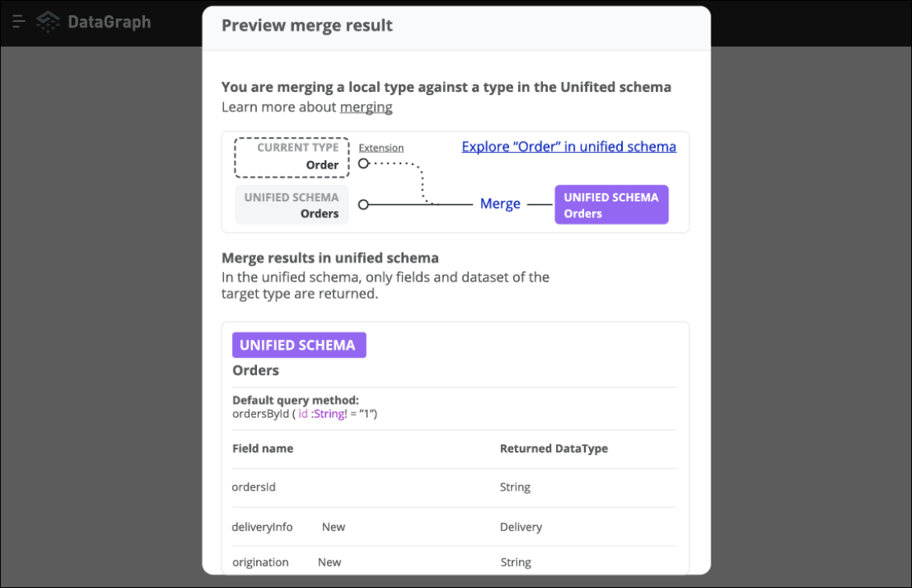Click the Orders type heading
Image resolution: width=912 pixels, height=588 pixels.
tap(255, 371)
